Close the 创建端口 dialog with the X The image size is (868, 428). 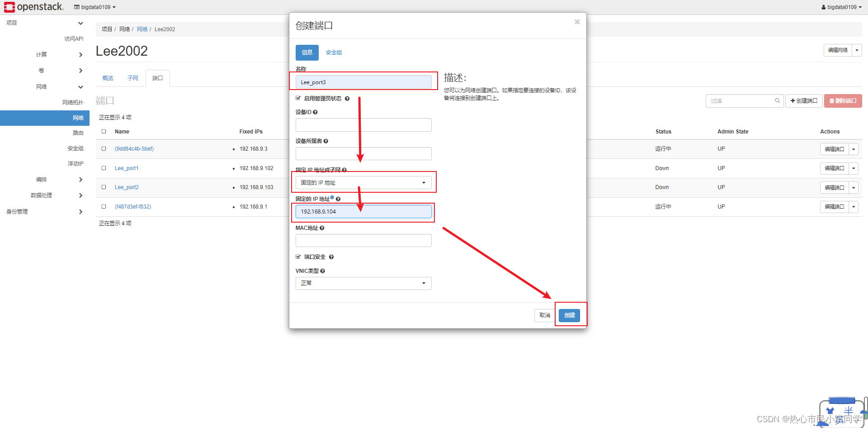tap(577, 22)
